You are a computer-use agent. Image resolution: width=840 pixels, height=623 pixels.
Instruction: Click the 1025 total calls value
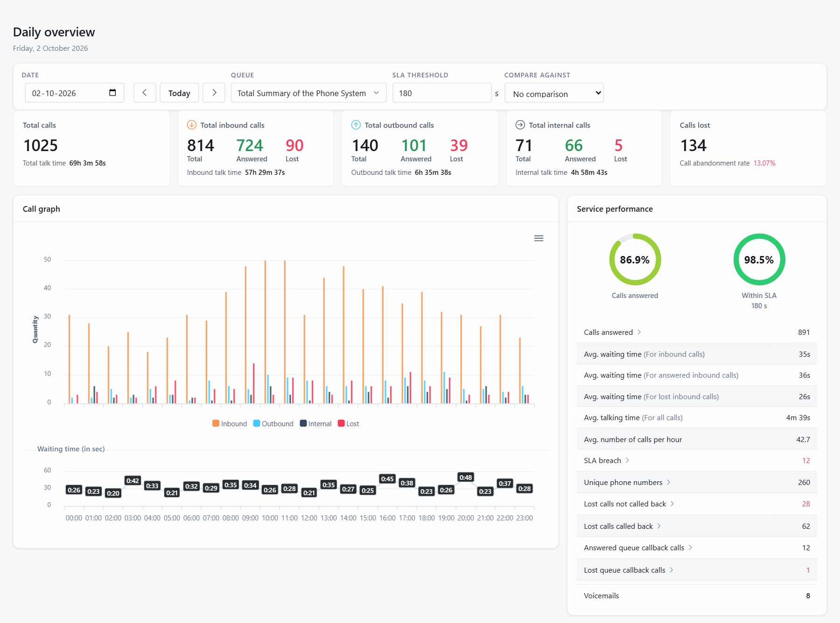[x=41, y=145]
